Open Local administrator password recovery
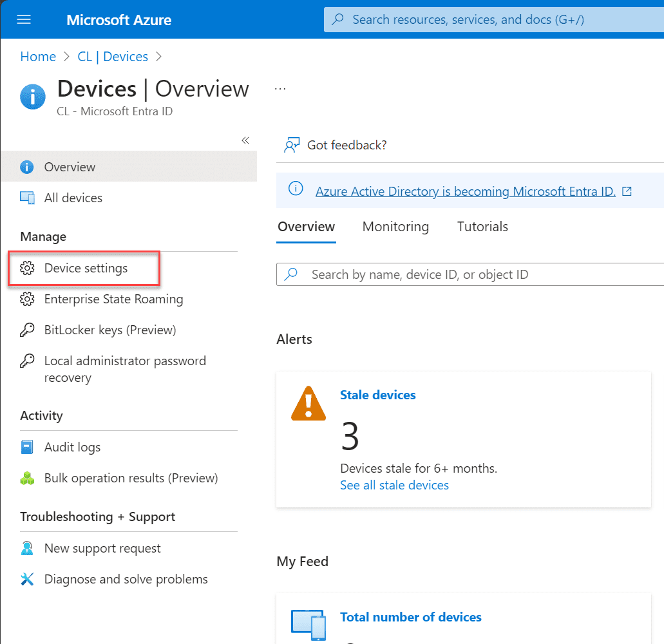 (125, 369)
